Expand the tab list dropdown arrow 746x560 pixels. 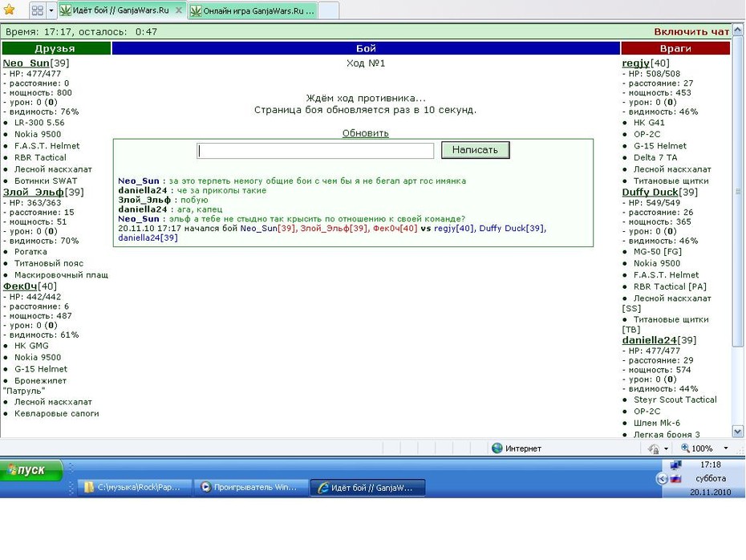(x=51, y=10)
